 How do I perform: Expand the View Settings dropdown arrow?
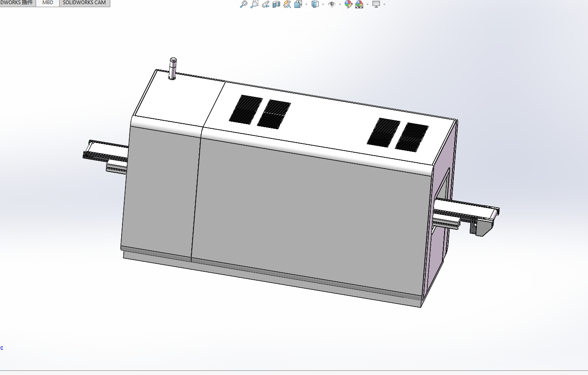tap(384, 5)
